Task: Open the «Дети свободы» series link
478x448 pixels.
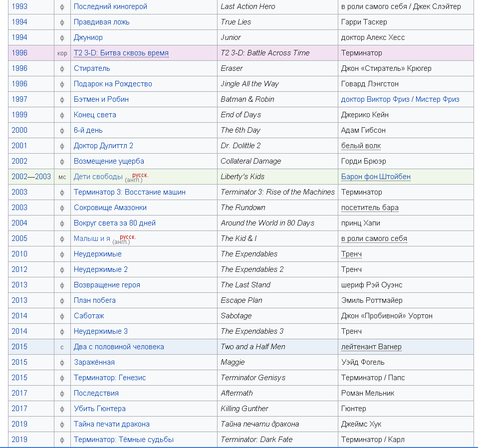Action: pos(98,177)
